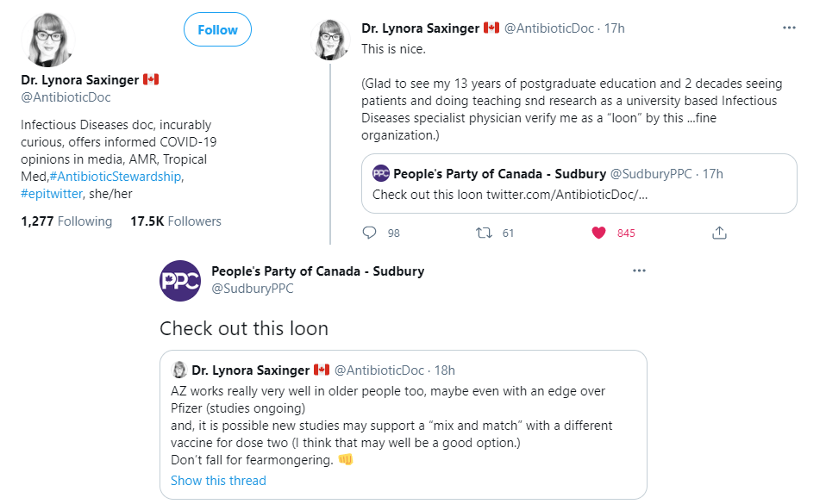Click the @SudburyPPC handle below the party name
826x504 pixels.
253,289
